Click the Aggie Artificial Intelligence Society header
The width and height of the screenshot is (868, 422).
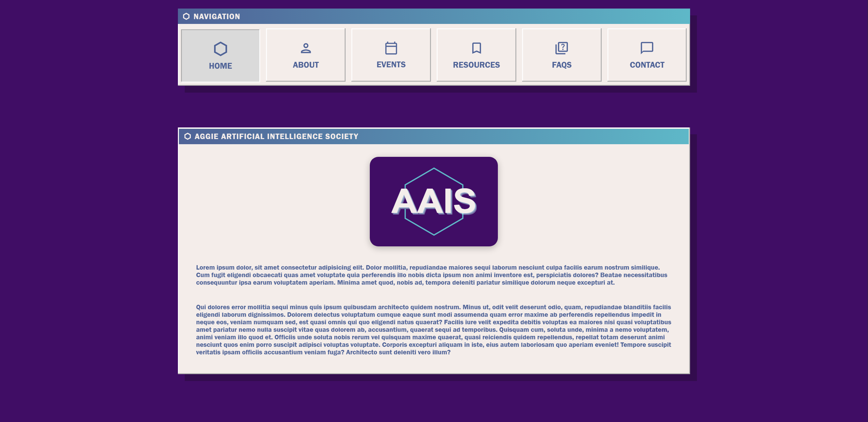434,136
